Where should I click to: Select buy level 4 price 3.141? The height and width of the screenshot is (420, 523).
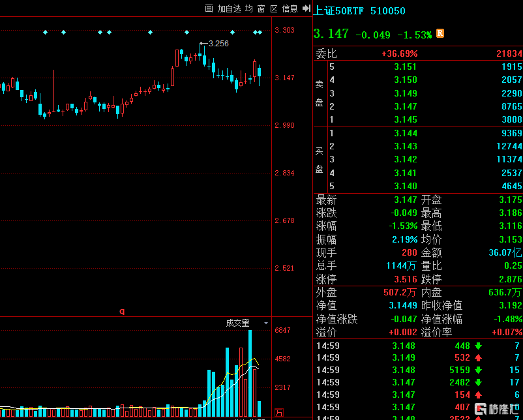(405, 173)
